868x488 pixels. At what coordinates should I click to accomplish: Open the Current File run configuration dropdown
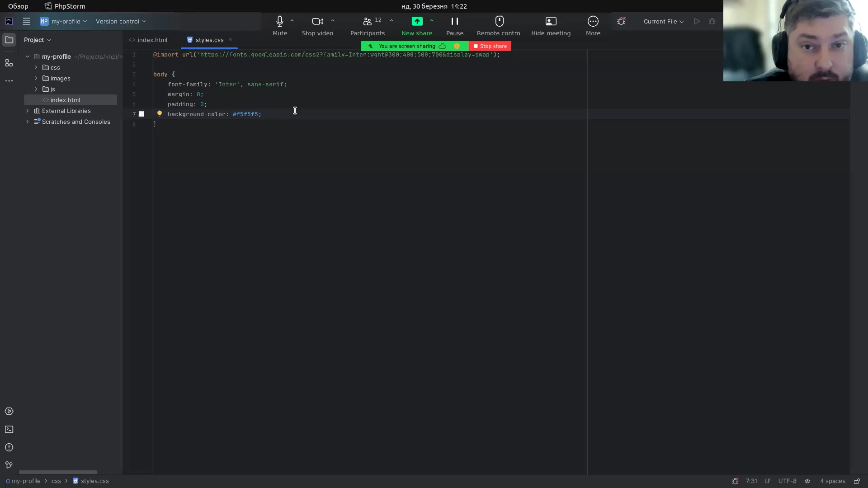(x=663, y=21)
